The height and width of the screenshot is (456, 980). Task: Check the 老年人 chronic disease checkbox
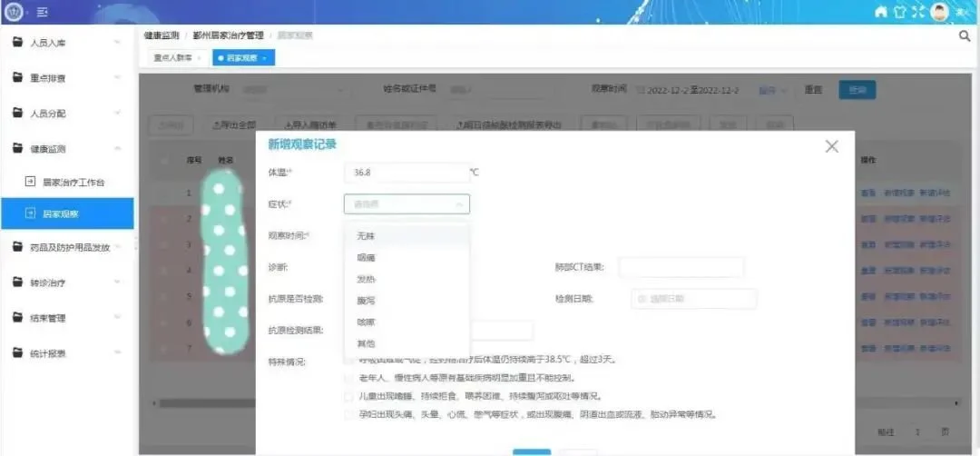coord(348,378)
